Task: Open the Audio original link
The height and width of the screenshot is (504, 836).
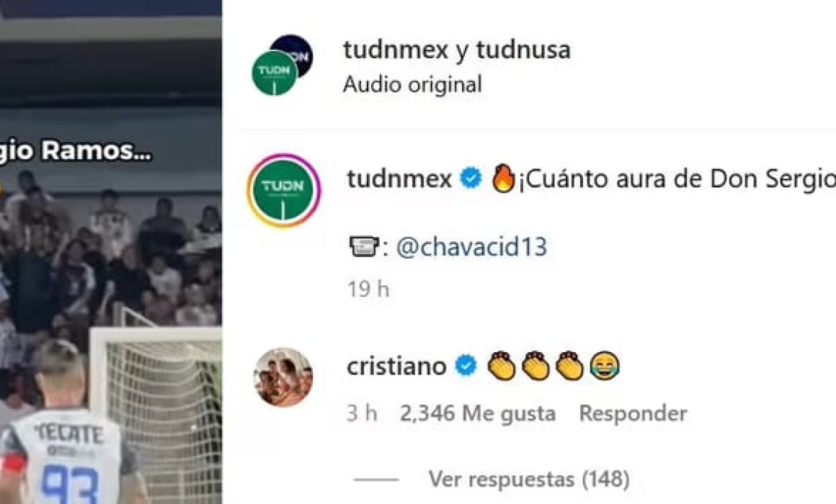Action: (413, 84)
